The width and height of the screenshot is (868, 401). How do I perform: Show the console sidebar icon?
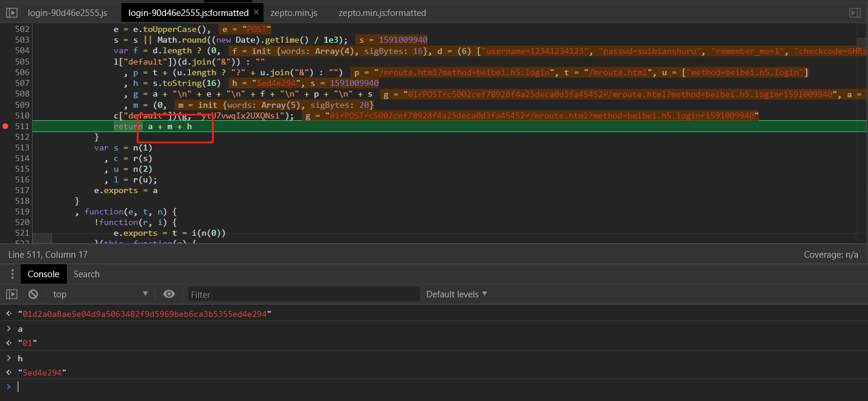tap(11, 294)
